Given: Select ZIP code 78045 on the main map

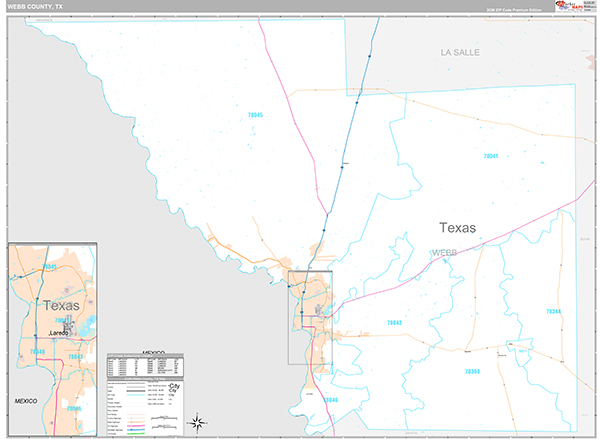Looking at the screenshot, I should 255,116.
